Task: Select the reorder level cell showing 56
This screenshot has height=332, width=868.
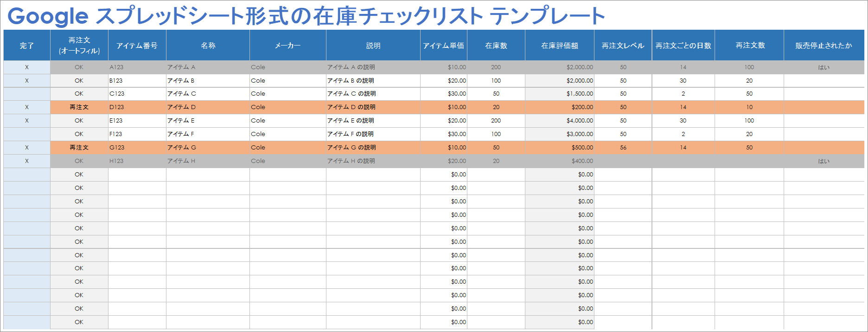Action: click(623, 148)
